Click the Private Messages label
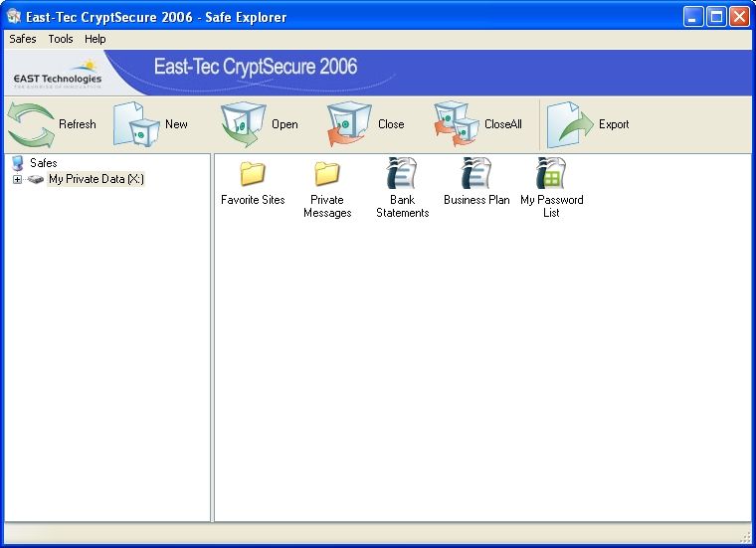 [327, 206]
